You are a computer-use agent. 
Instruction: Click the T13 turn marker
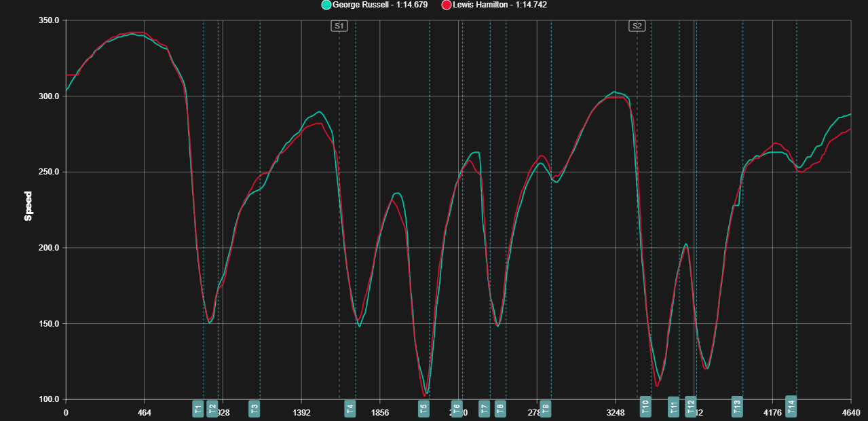pos(737,406)
